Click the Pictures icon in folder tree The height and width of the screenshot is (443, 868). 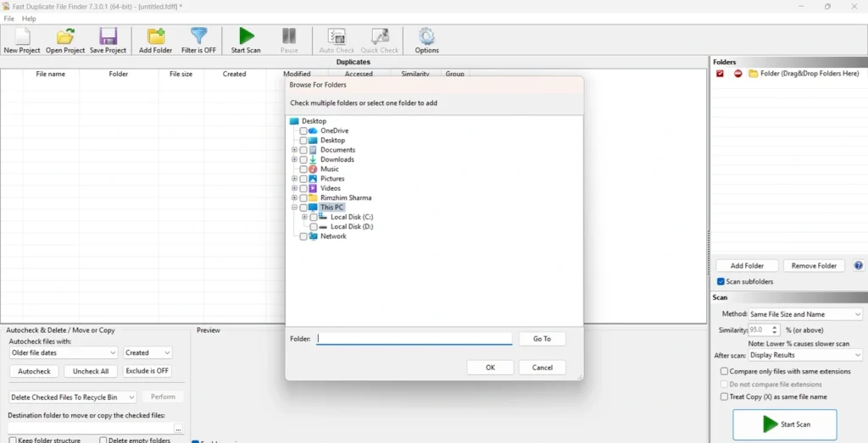pyautogui.click(x=313, y=179)
